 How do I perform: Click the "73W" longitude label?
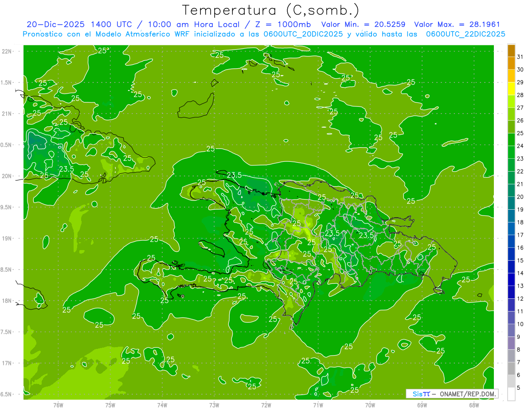point(214,405)
